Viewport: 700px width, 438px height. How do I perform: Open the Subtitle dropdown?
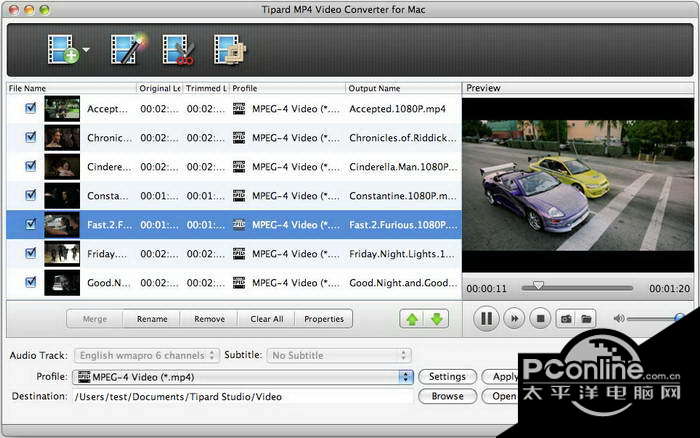(338, 355)
